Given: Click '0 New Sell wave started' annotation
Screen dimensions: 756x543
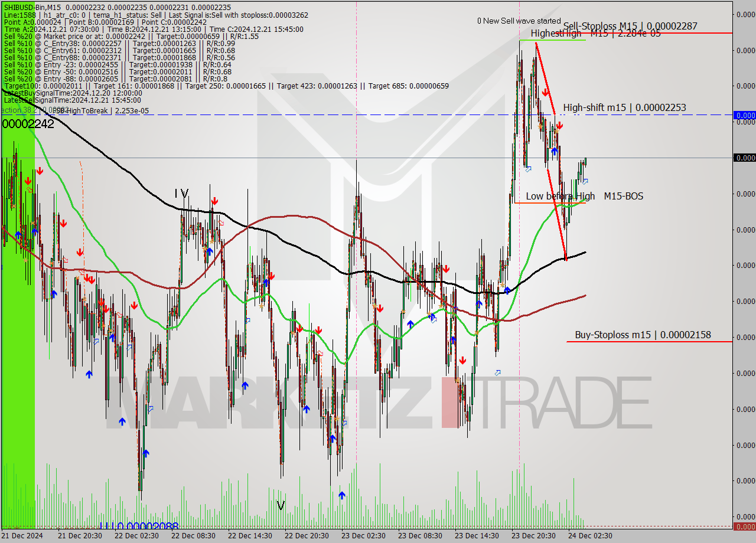Looking at the screenshot, I should 519,21.
